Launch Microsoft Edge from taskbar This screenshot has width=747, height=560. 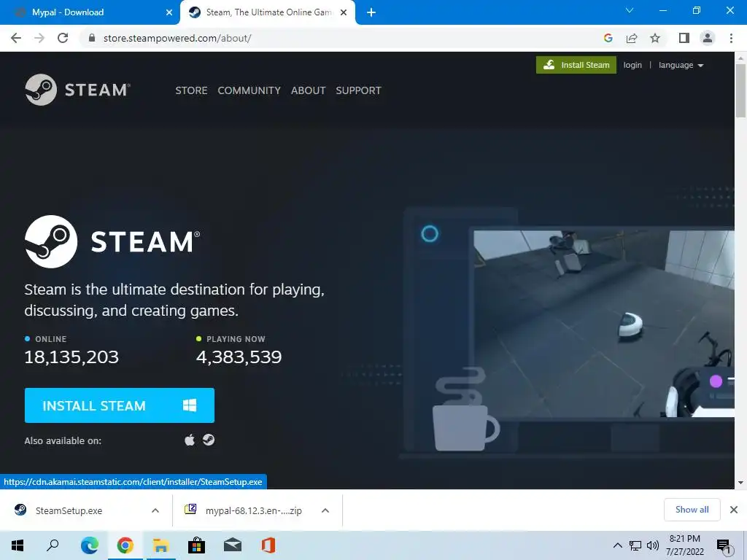(90, 545)
